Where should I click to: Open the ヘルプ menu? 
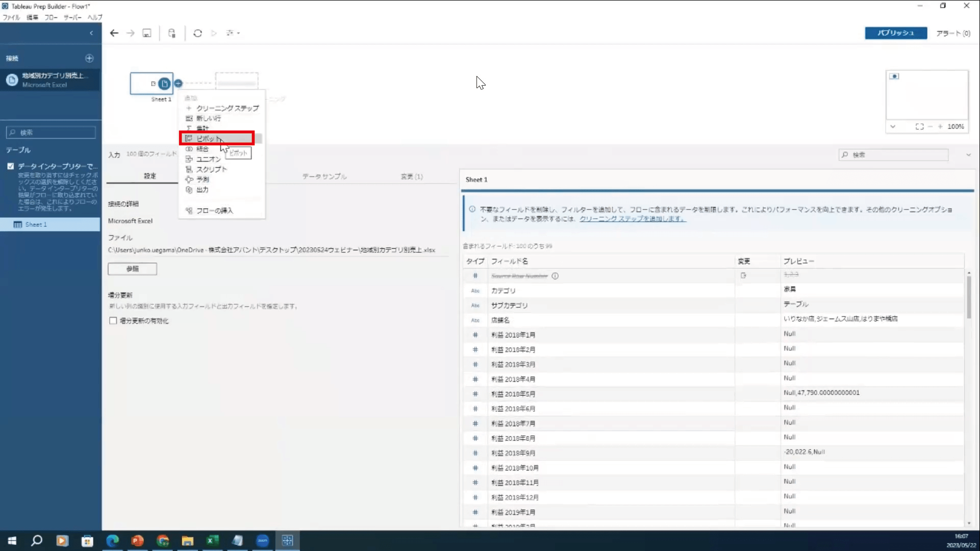pyautogui.click(x=95, y=17)
